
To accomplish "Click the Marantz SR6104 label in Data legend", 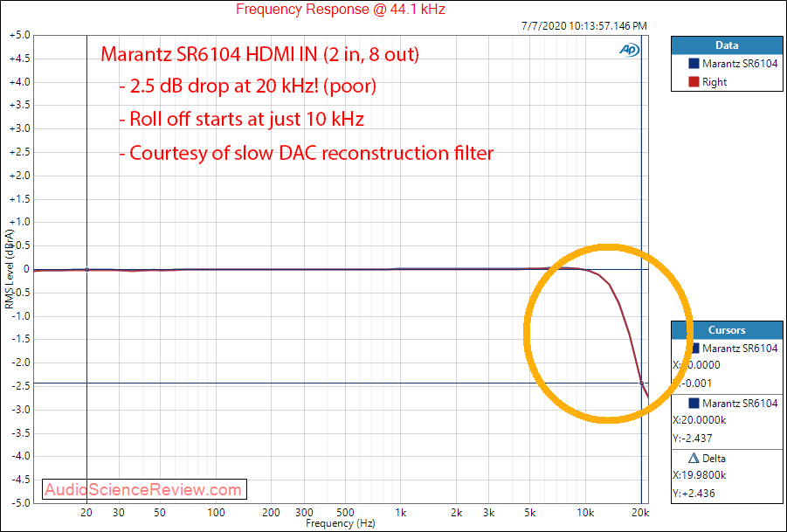I will coord(740,64).
